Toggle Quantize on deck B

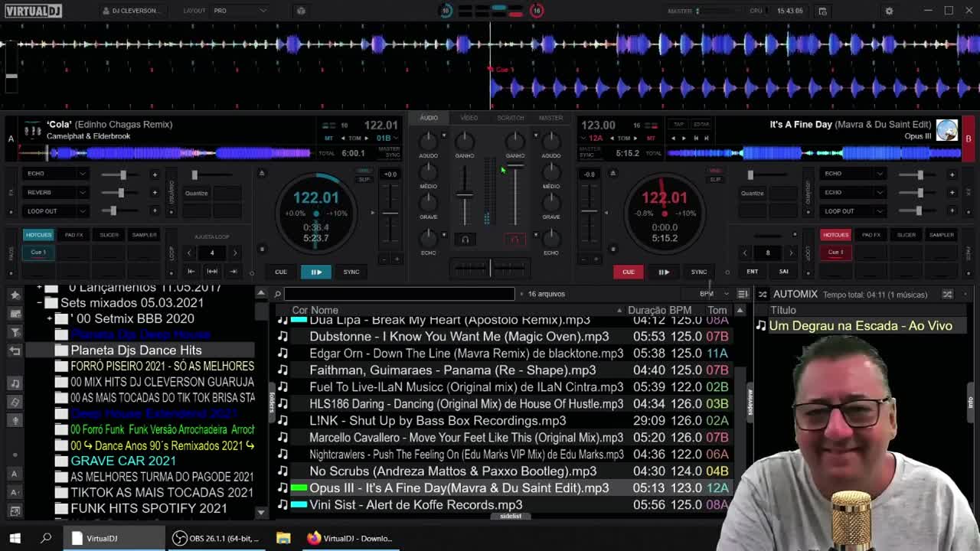pos(752,193)
